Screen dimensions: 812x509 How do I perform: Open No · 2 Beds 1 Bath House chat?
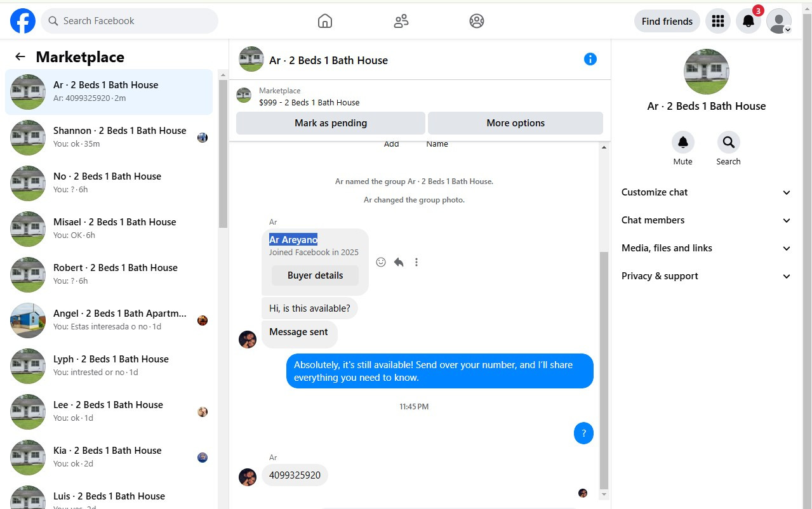[109, 183]
